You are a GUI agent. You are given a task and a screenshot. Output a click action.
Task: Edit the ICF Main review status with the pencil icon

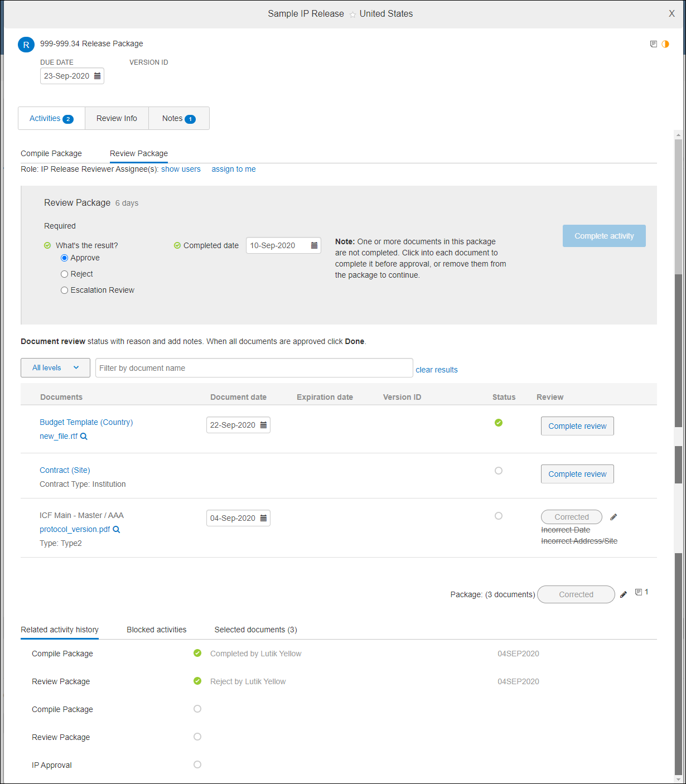click(613, 517)
